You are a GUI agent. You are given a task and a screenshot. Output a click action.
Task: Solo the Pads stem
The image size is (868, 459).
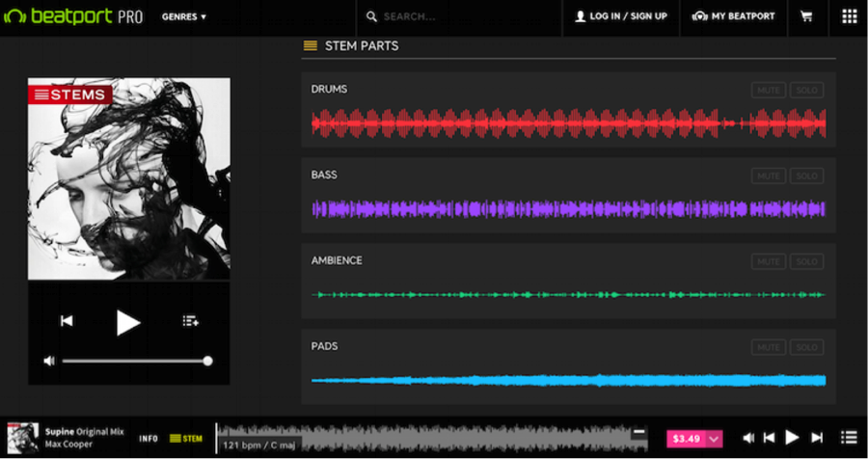[x=806, y=347]
